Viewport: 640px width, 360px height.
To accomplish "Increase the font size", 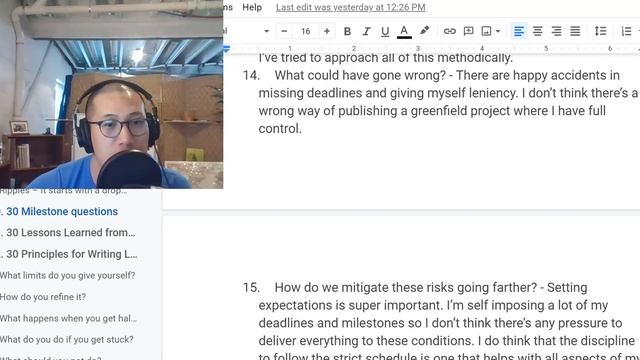I will point(327,31).
